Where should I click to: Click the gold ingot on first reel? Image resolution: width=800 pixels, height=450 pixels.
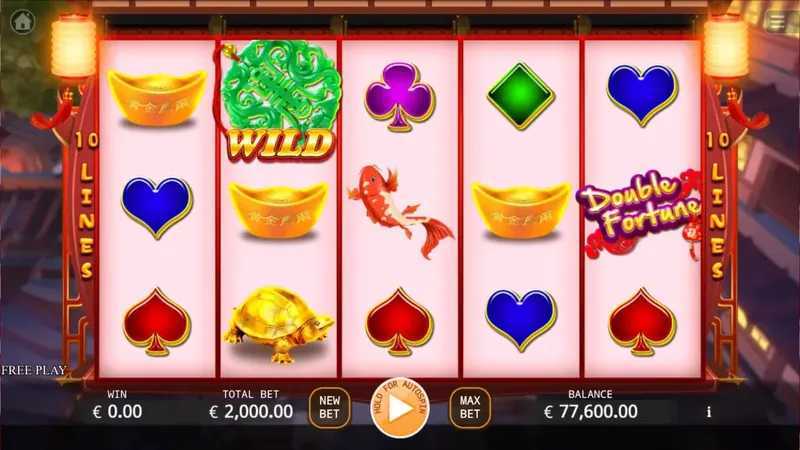(157, 98)
